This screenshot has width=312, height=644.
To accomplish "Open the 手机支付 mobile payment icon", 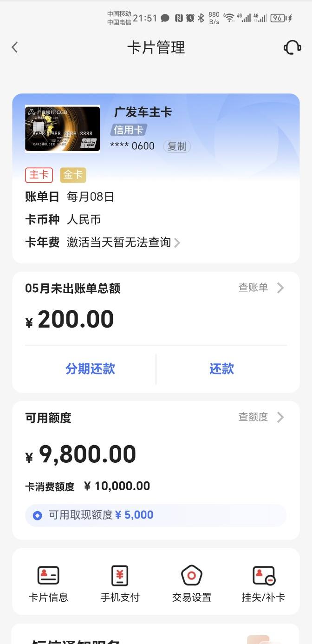I will (x=120, y=576).
